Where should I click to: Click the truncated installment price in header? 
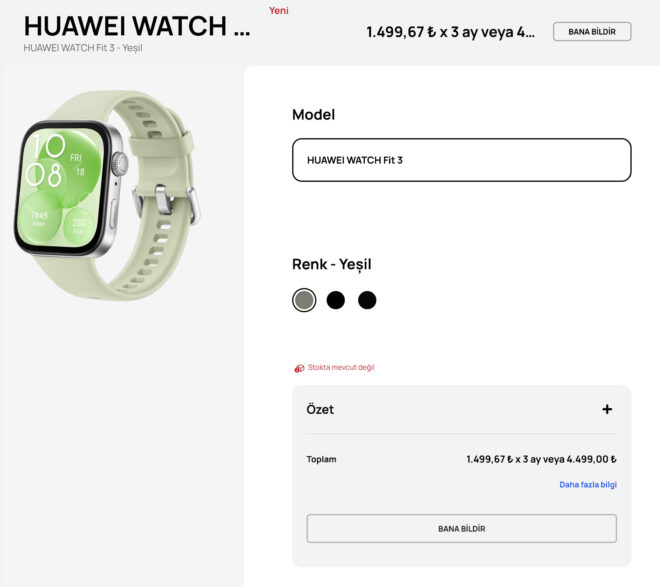tap(450, 32)
